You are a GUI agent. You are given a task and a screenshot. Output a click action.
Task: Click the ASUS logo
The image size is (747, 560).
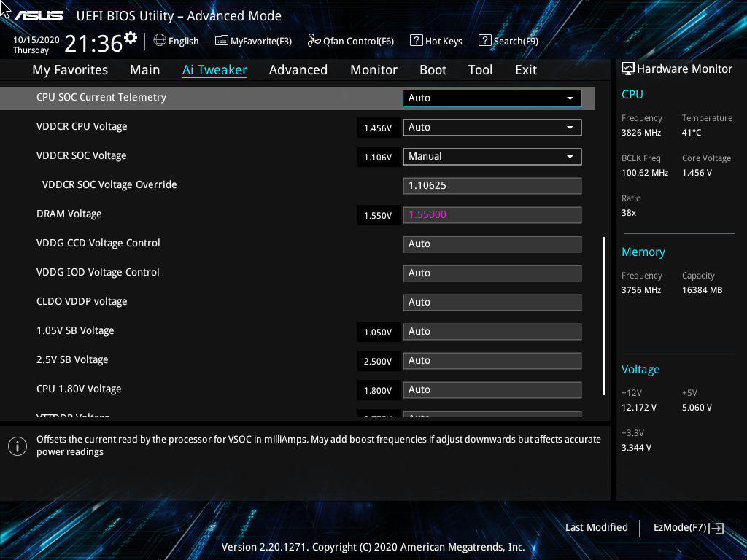point(38,16)
